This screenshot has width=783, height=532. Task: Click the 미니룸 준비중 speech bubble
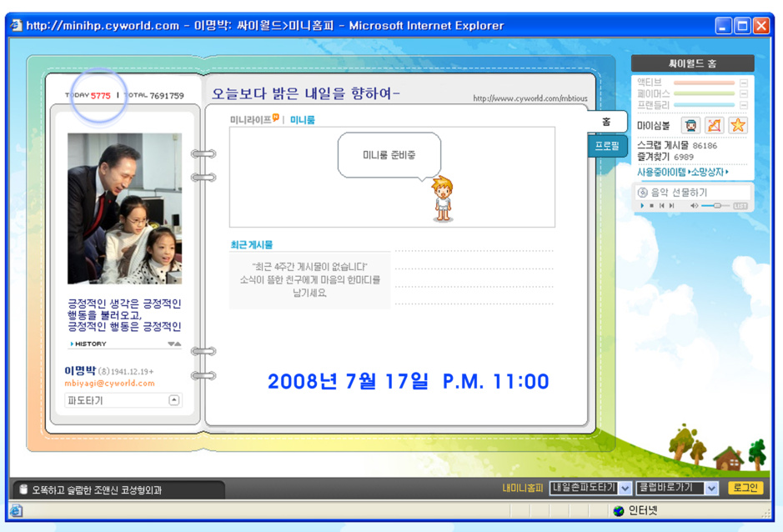[x=389, y=155]
